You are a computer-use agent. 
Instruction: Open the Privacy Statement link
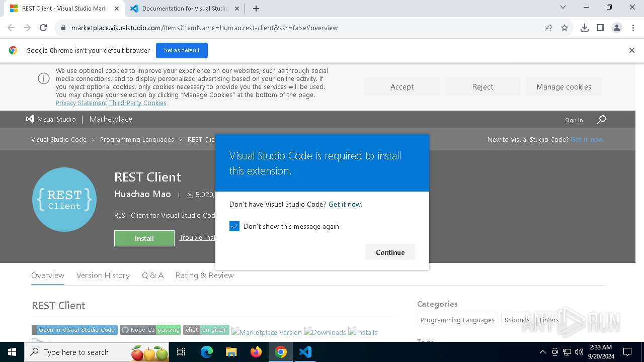click(82, 103)
